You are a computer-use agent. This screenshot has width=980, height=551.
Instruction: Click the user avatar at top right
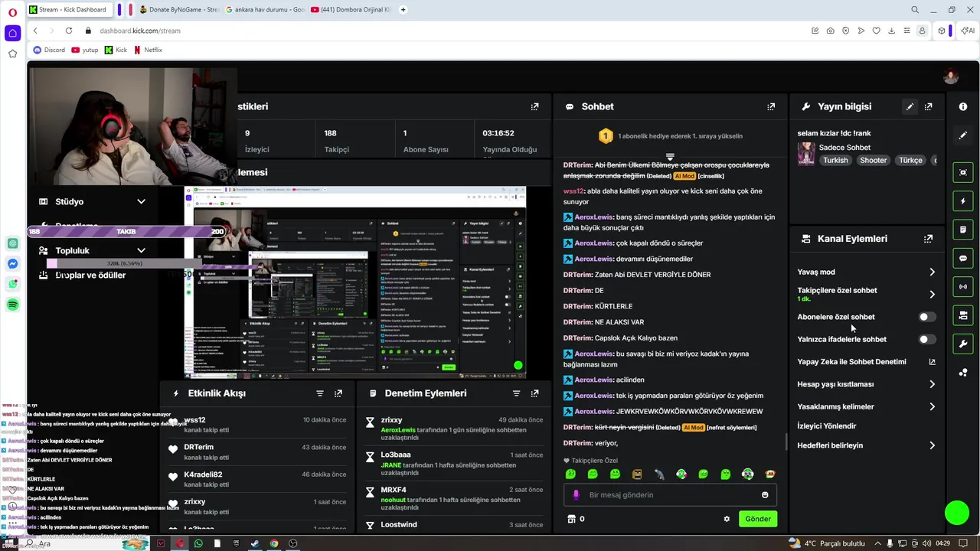point(951,77)
